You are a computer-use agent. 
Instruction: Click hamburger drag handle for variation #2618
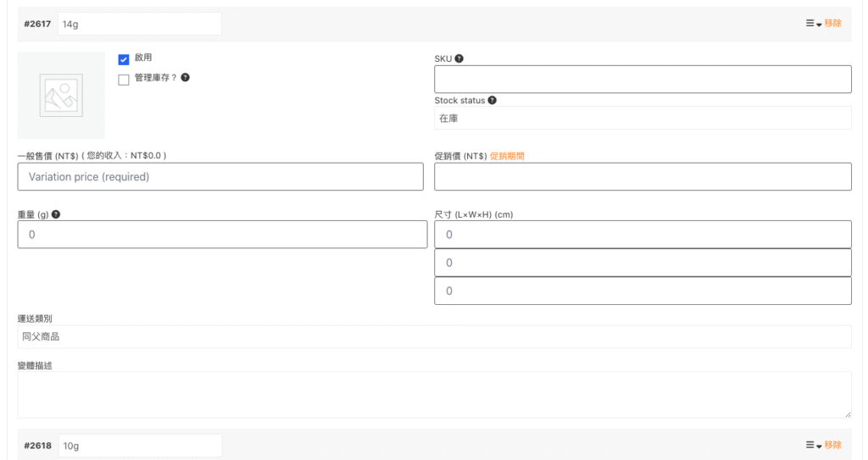810,445
